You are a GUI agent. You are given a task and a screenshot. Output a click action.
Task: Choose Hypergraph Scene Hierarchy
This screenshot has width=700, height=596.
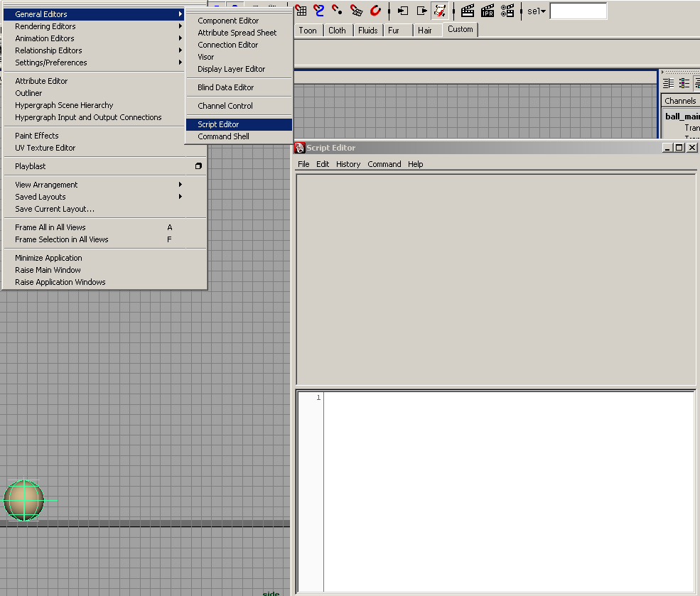[94, 105]
